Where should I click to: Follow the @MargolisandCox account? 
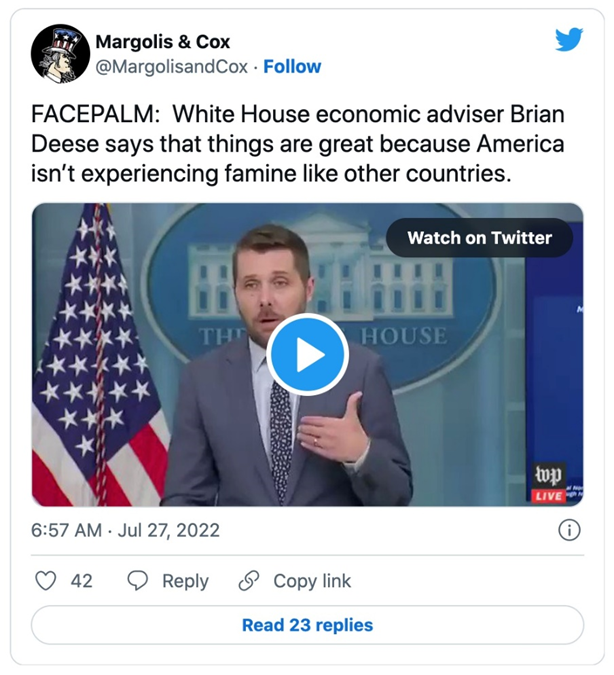pyautogui.click(x=292, y=67)
